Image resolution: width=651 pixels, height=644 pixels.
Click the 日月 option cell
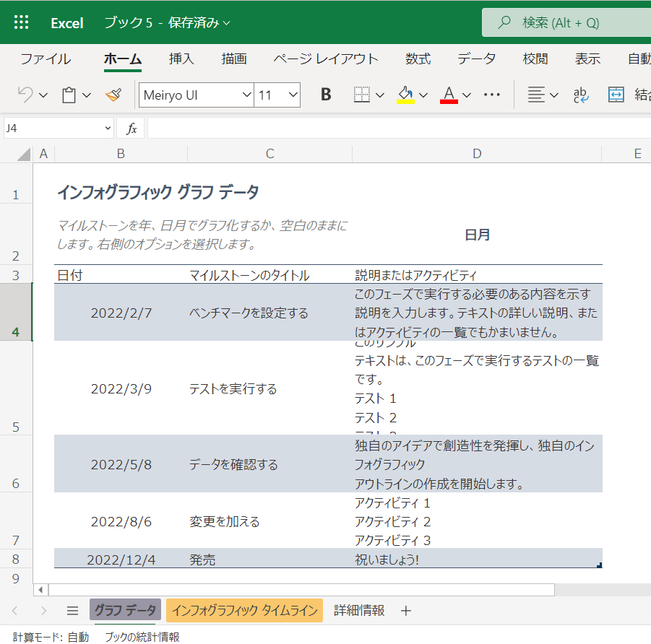tap(477, 235)
